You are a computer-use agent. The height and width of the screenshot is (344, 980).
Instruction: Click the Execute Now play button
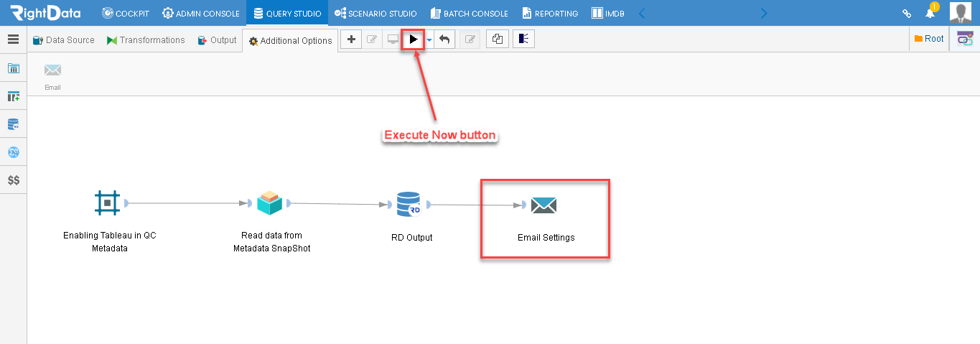tap(413, 39)
